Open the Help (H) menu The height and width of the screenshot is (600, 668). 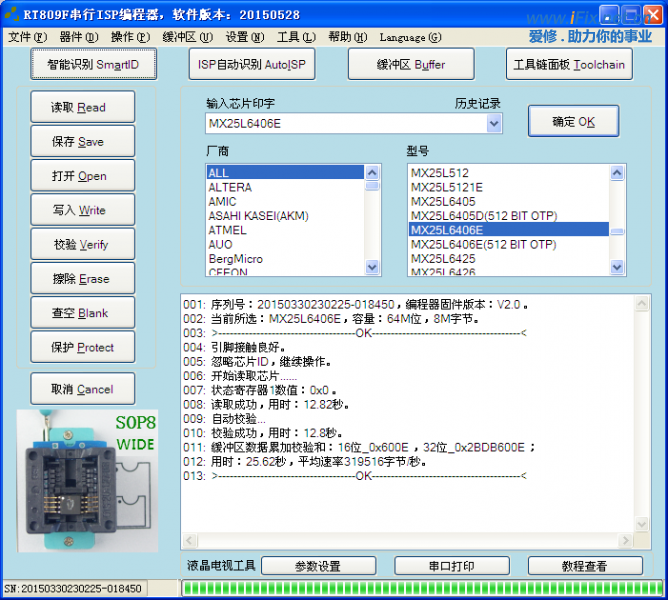348,38
